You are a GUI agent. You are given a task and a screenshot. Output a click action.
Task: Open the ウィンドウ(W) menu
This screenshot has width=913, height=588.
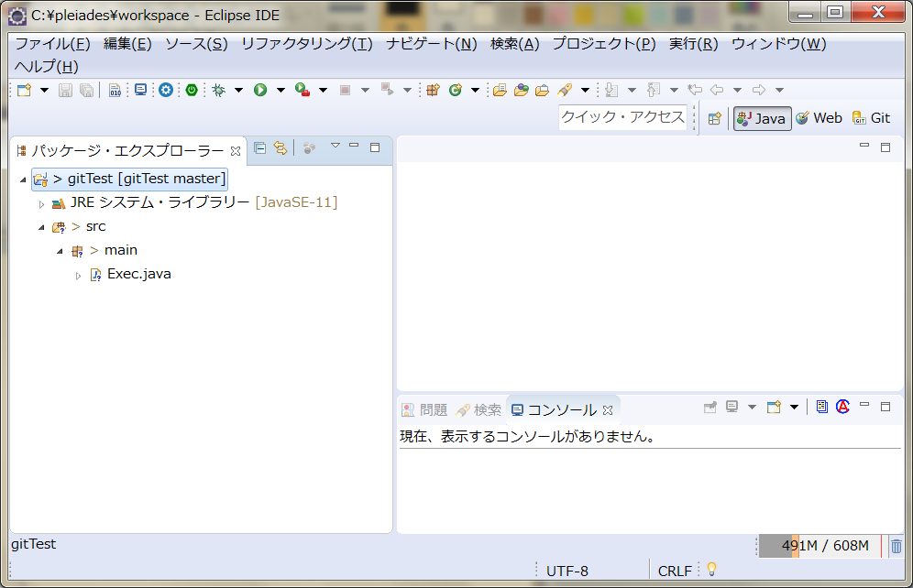[778, 44]
